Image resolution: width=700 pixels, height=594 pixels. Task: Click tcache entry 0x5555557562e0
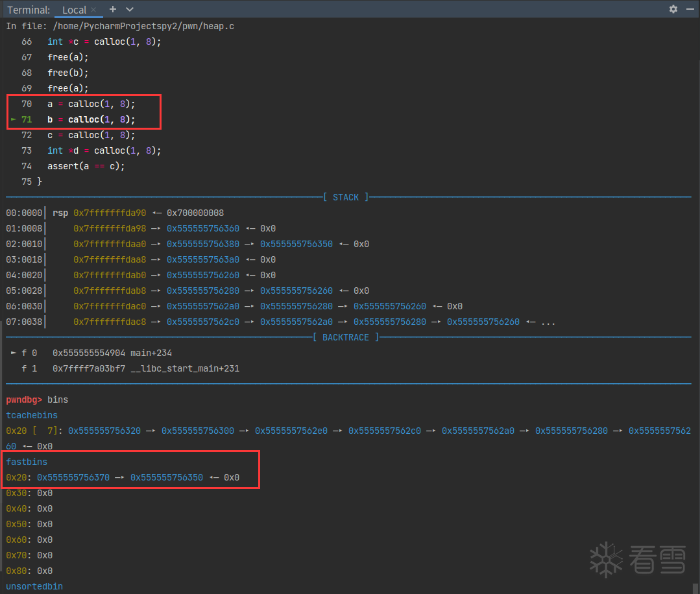coord(291,431)
